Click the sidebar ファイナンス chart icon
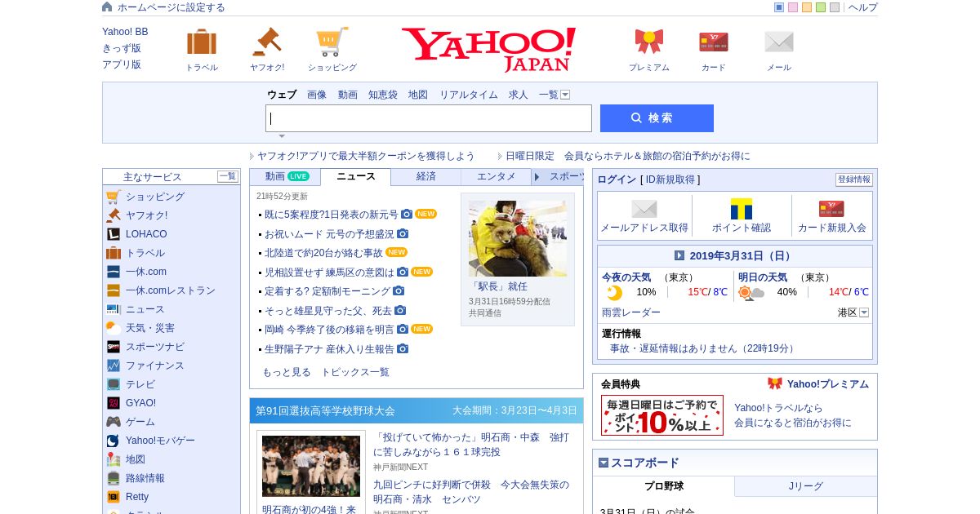 click(x=114, y=366)
